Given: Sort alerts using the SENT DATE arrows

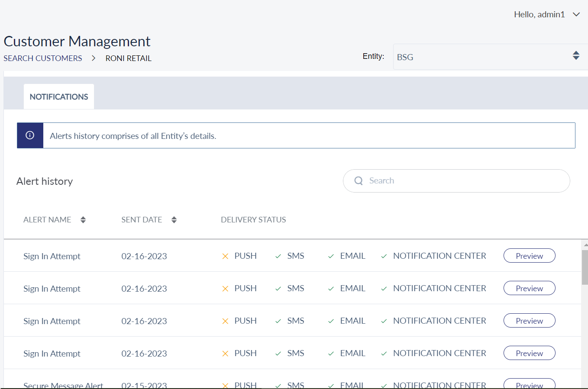Looking at the screenshot, I should [174, 220].
